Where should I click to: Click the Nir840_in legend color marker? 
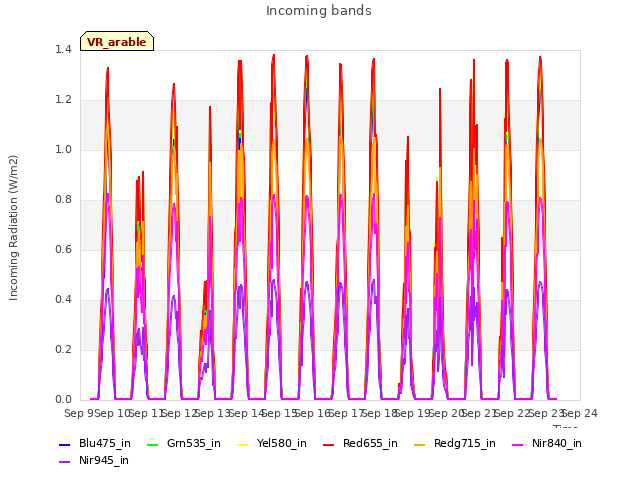pyautogui.click(x=518, y=444)
